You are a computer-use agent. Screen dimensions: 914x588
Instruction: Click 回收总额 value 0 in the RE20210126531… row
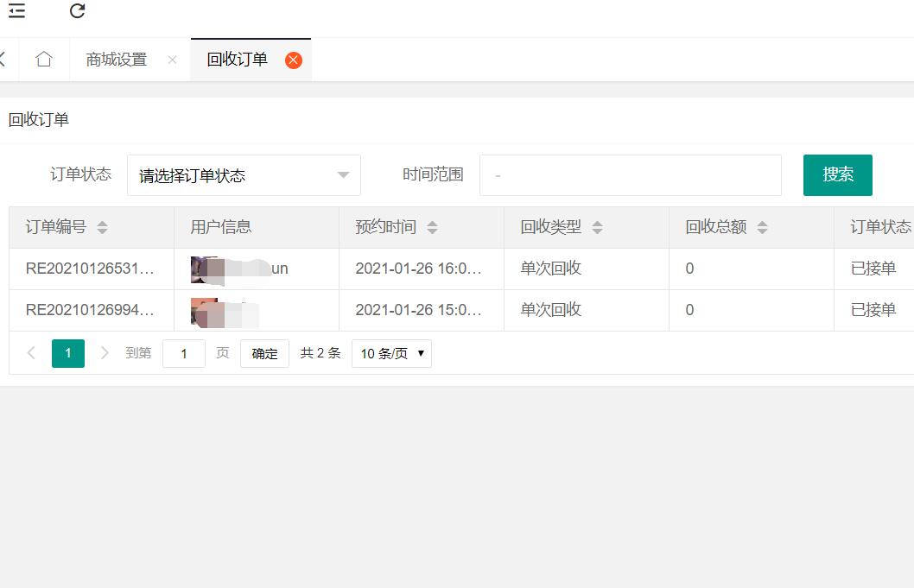(689, 268)
